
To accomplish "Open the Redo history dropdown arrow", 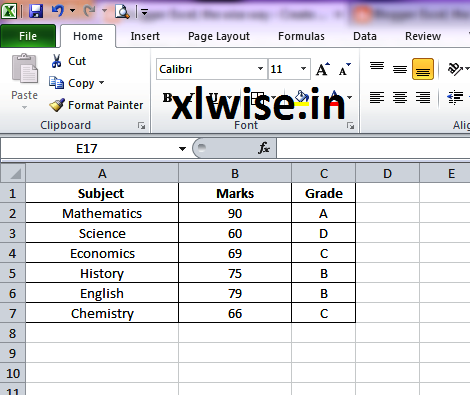I will [104, 11].
